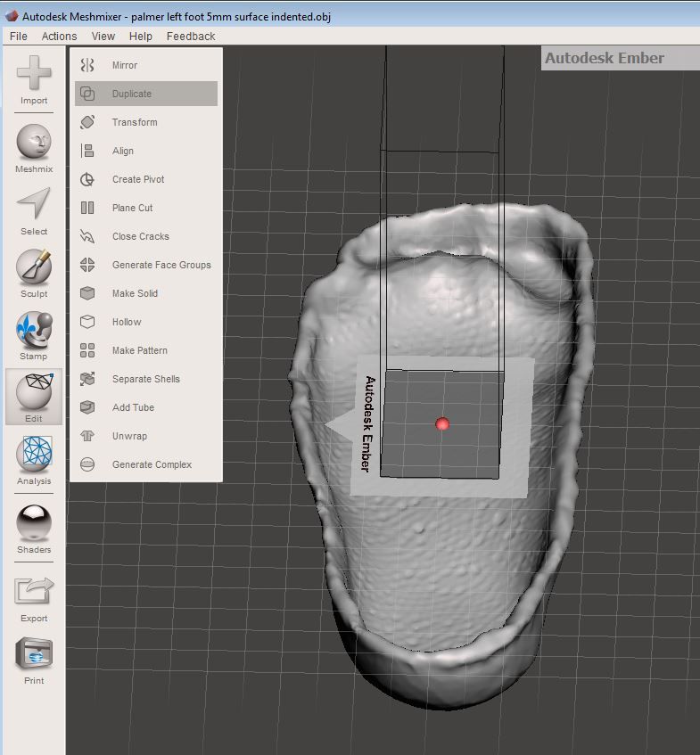Viewport: 700px width, 755px height.
Task: Open the Help menu
Action: [141, 37]
